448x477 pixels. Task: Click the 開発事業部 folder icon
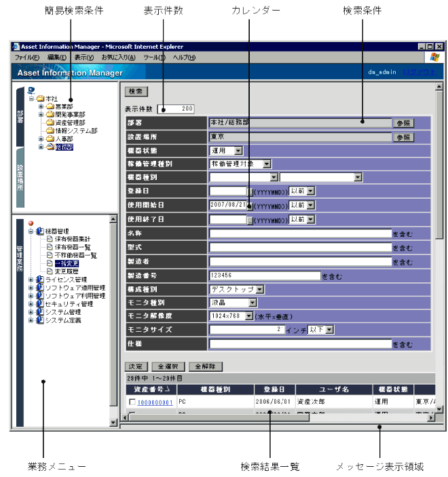(x=50, y=115)
